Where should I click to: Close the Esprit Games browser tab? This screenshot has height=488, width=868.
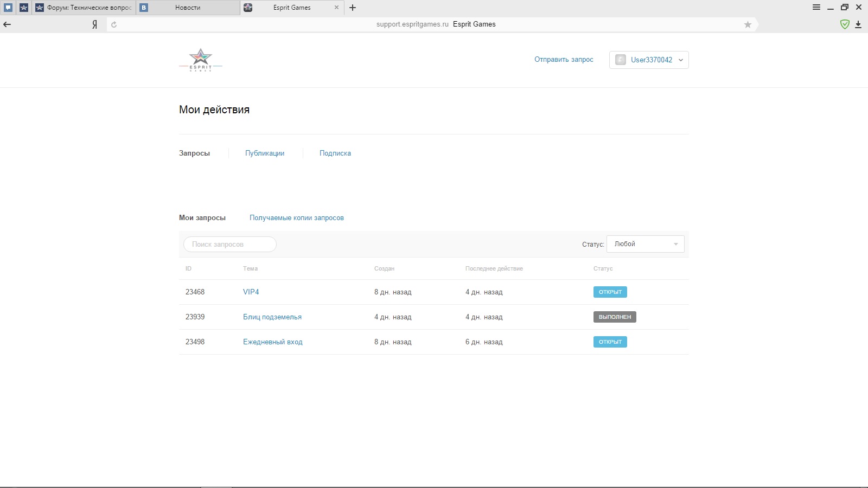click(336, 8)
